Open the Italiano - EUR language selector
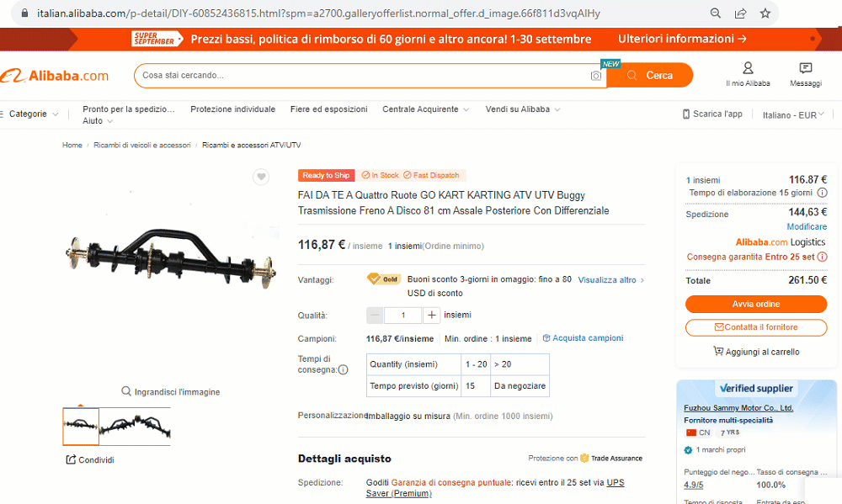The height and width of the screenshot is (504, 842). click(793, 115)
